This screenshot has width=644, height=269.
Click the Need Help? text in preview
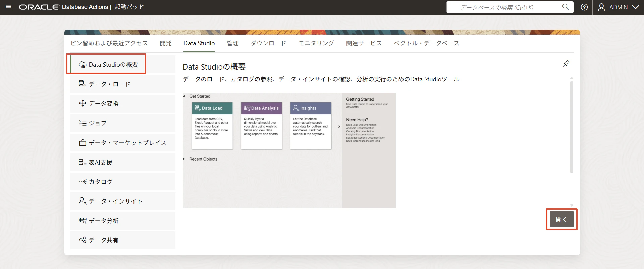(x=357, y=120)
